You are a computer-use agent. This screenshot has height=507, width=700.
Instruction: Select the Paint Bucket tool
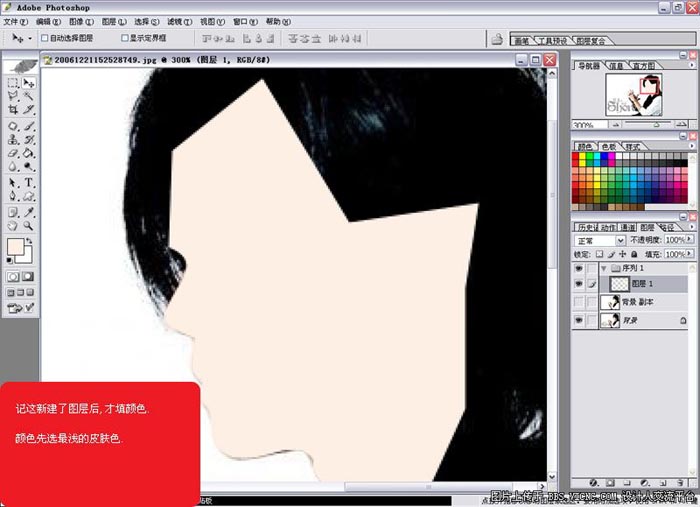29,154
